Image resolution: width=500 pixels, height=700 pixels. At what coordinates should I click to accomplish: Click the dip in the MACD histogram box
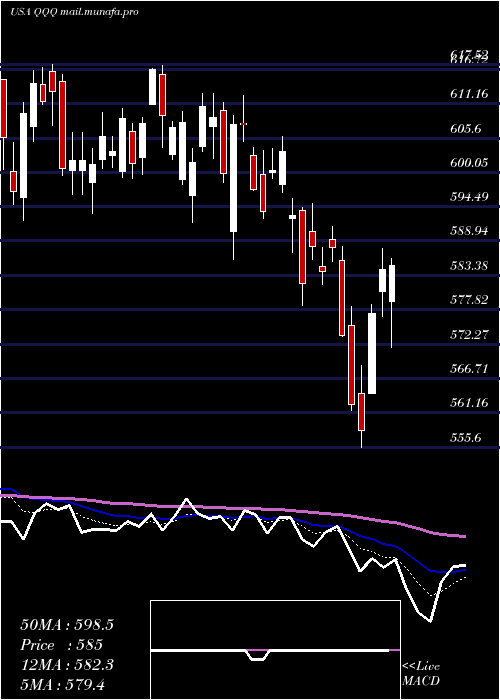(258, 655)
